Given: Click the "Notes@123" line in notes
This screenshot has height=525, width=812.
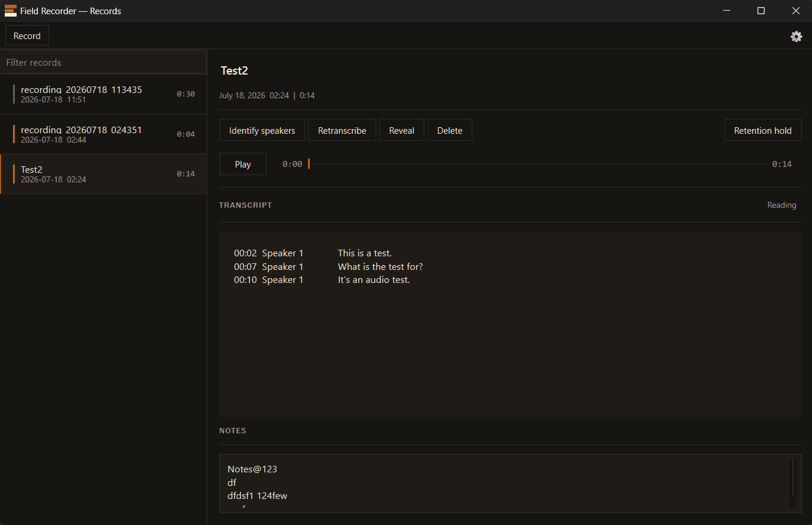Looking at the screenshot, I should coord(252,469).
